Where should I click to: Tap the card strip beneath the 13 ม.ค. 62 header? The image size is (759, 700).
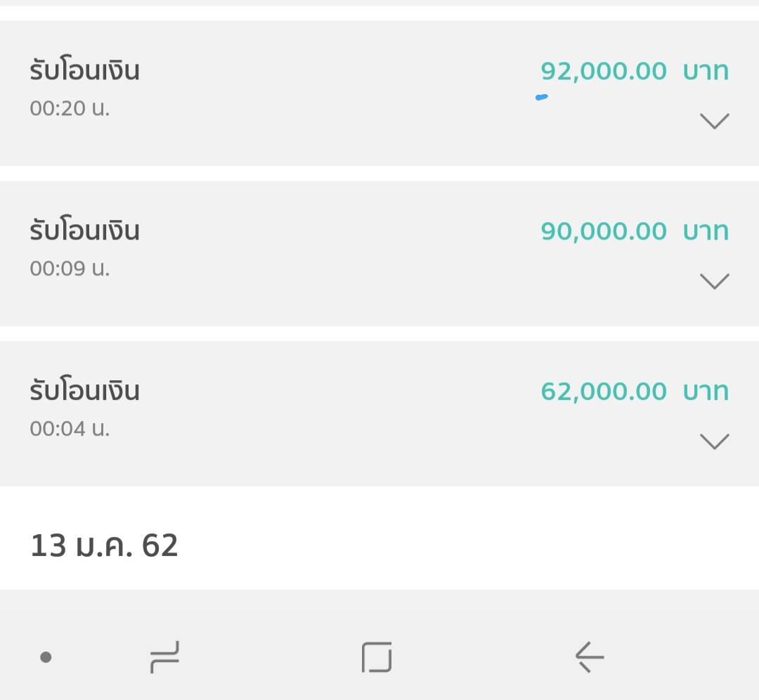[x=379, y=600]
